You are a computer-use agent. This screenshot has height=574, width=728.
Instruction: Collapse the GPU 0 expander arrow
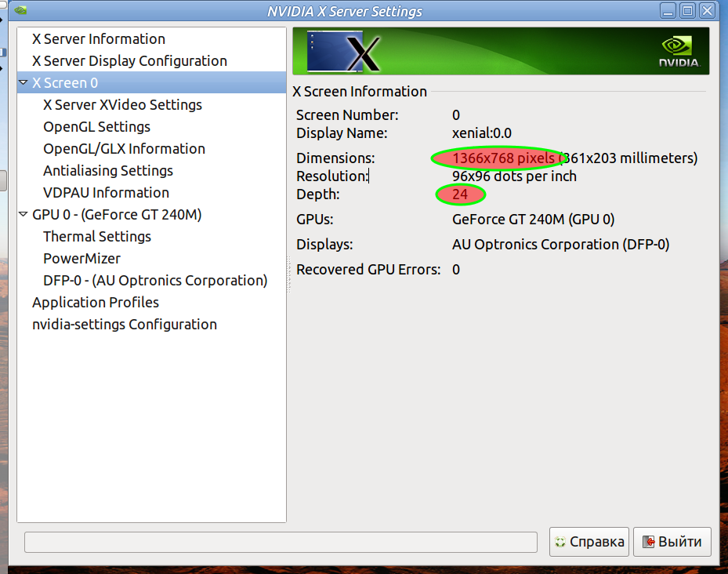coord(24,214)
